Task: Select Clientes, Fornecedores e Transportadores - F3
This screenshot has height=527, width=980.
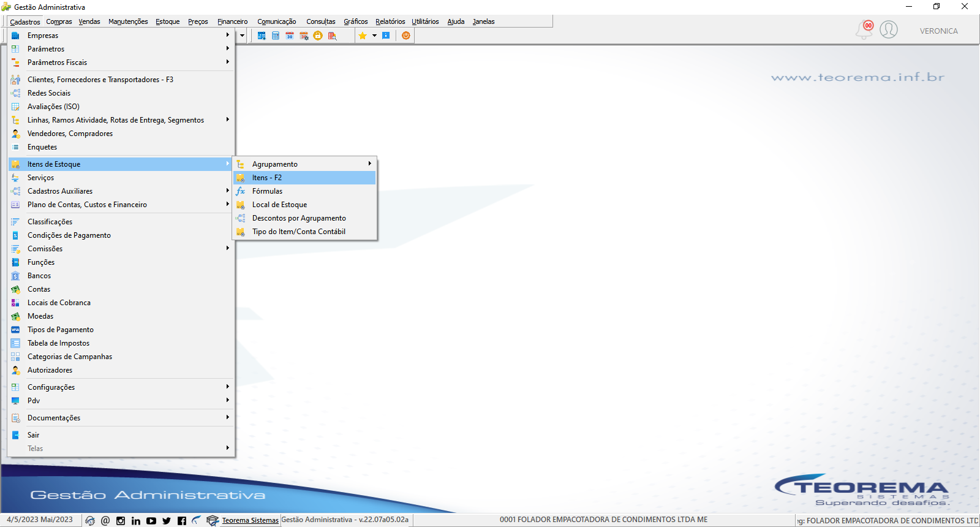Action: [121, 80]
